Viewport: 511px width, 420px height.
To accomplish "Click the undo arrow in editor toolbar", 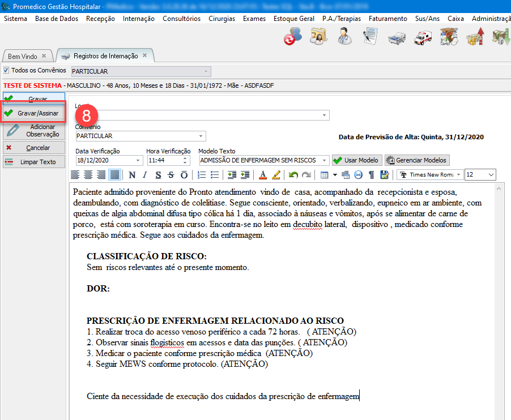I will (293, 175).
